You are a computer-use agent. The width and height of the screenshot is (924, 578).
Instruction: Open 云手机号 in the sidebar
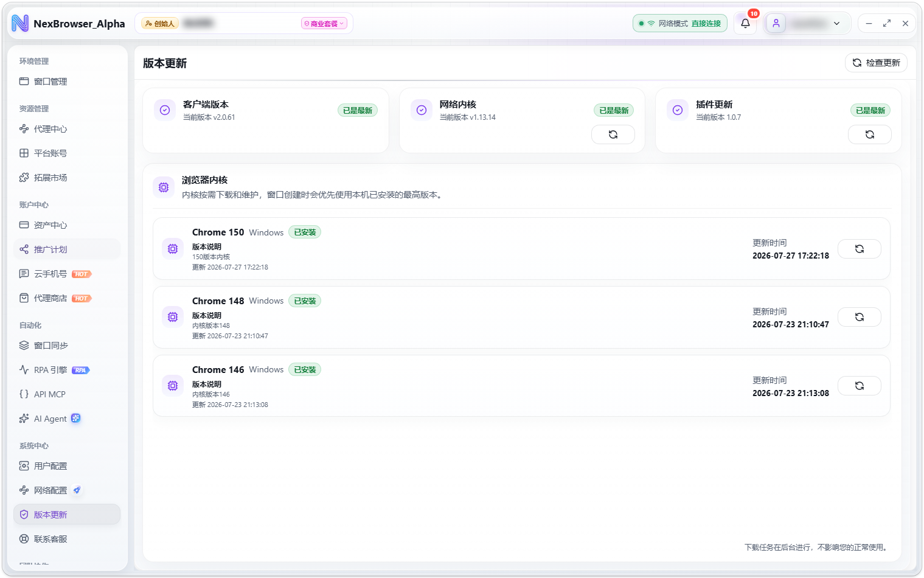tap(67, 274)
